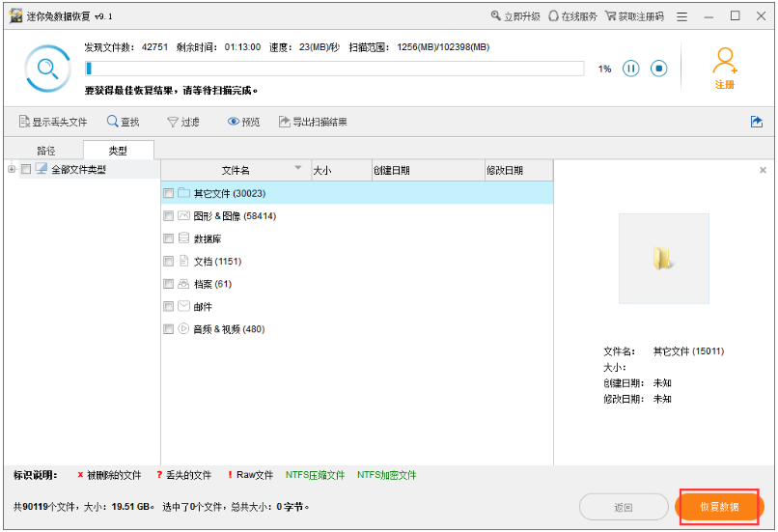
Task: Open 过滤 filter tool
Action: pyautogui.click(x=183, y=122)
